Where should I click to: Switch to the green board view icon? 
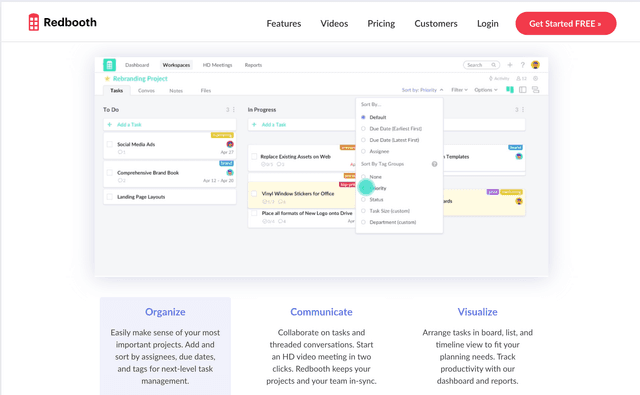pos(510,89)
